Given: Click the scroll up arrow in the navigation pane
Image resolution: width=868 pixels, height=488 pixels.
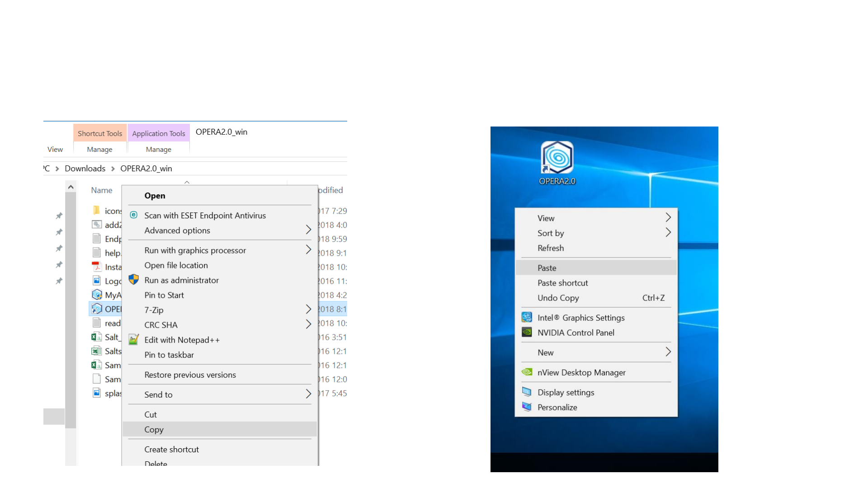Looking at the screenshot, I should pos(71,187).
